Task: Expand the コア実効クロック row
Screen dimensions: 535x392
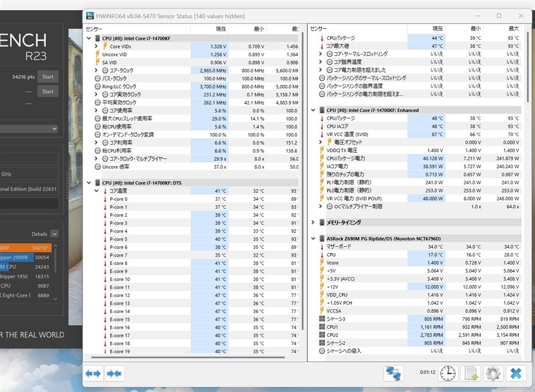Action: pos(96,94)
